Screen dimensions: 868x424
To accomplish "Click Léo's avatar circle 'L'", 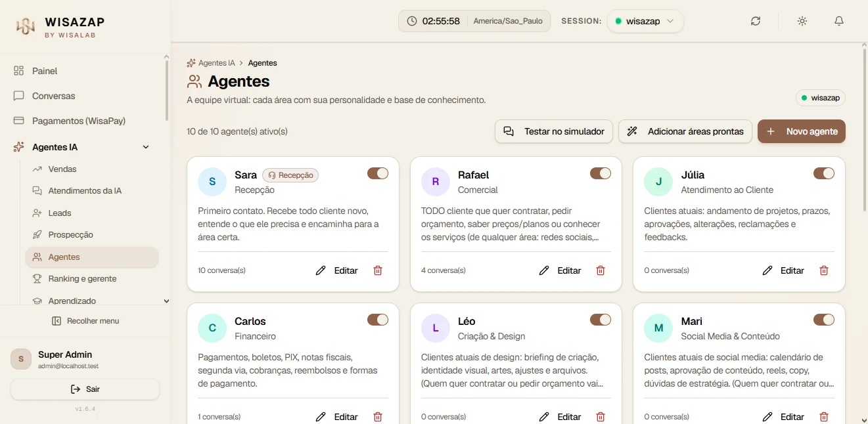I will coord(435,328).
